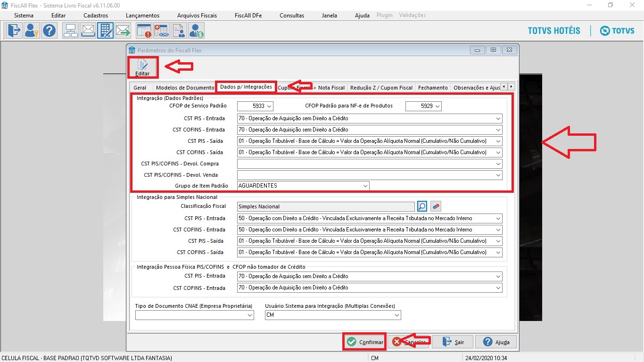Open Simples Nacional CST COFINS - Entrada dropdown
644x362 pixels.
498,230
